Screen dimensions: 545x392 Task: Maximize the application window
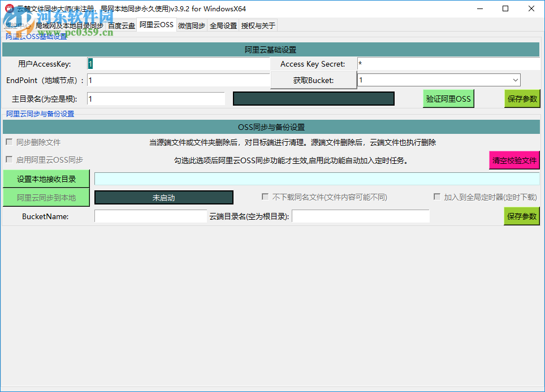pyautogui.click(x=505, y=8)
